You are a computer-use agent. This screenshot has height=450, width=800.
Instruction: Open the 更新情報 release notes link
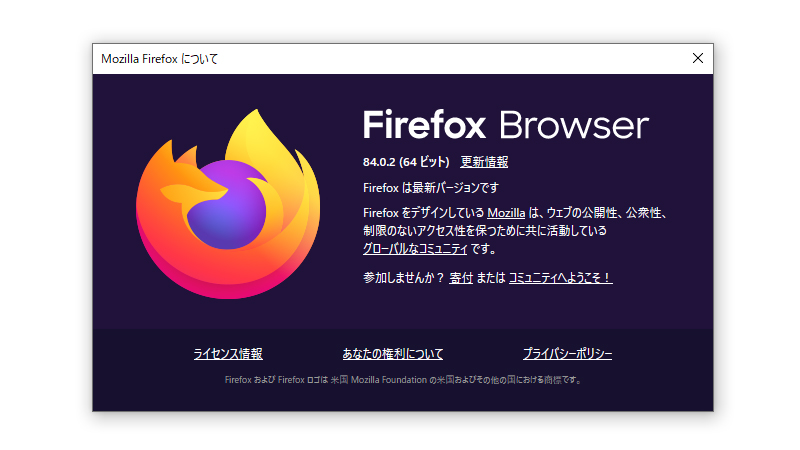point(484,162)
